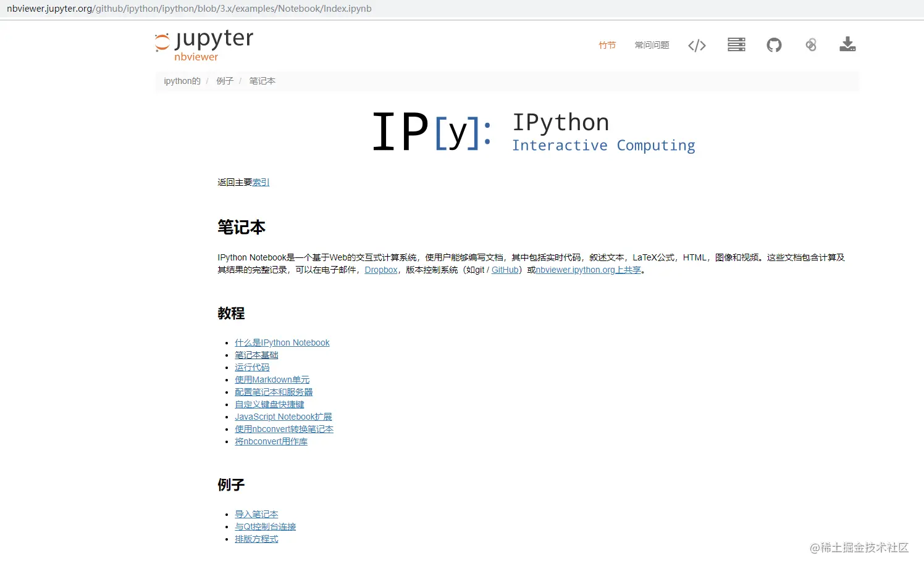Click the 笔记本 heading text
Screen dimensions: 924x569
click(x=241, y=227)
